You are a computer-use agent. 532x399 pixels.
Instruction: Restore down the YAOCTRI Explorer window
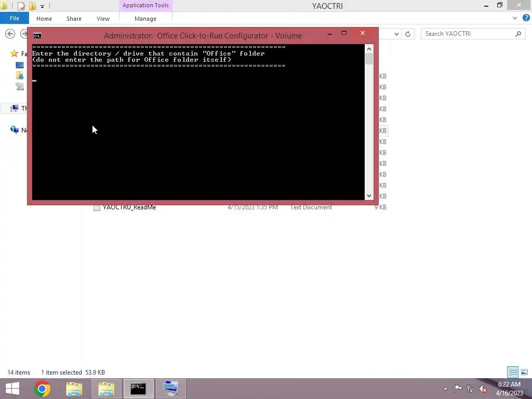click(x=499, y=5)
